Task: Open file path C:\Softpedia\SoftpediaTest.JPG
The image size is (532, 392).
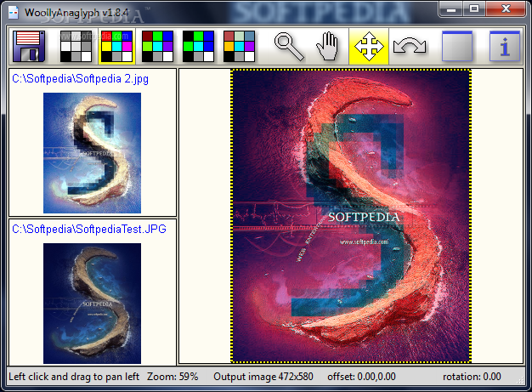Action: pos(89,229)
